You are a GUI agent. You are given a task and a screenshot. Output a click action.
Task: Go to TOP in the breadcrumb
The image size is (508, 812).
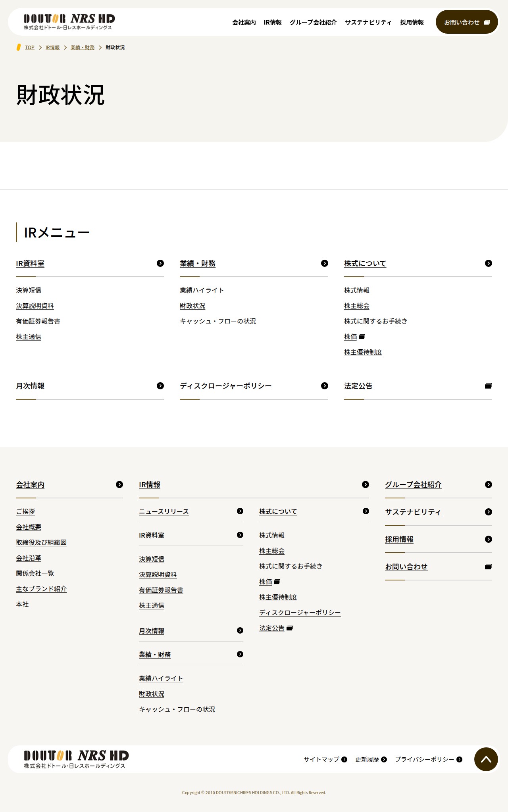pyautogui.click(x=30, y=48)
